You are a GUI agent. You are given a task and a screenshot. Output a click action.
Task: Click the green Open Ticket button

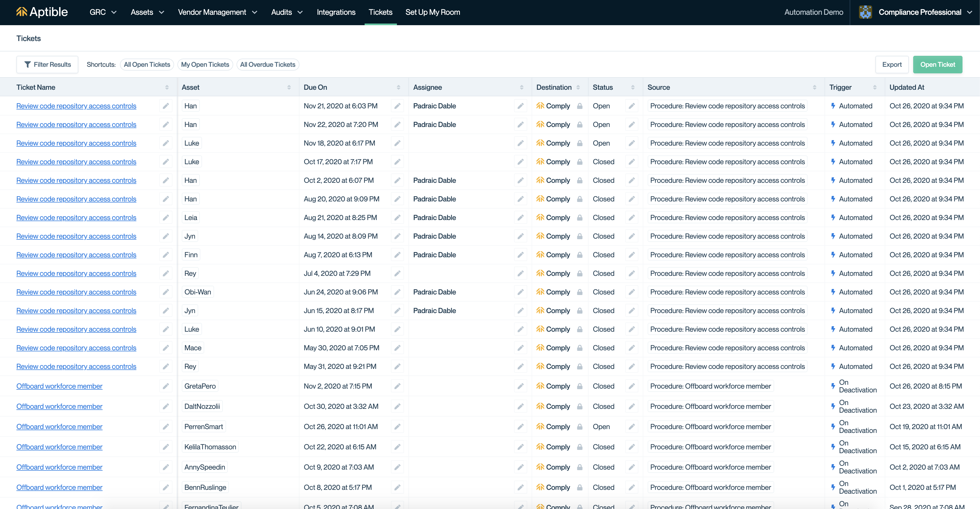coord(937,64)
